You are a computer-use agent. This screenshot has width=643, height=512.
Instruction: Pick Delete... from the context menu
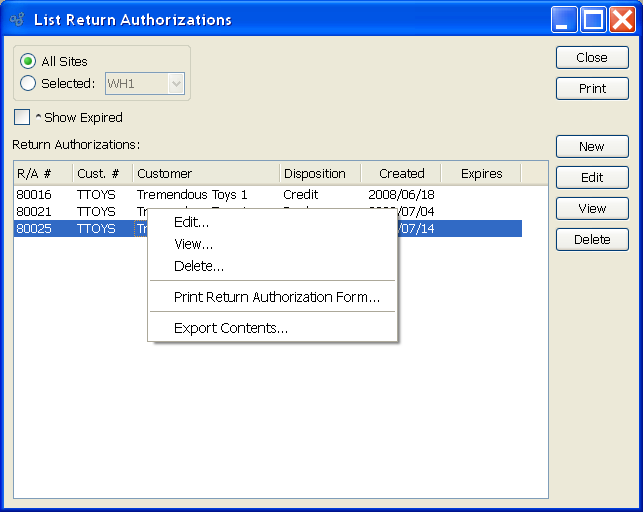click(x=198, y=266)
